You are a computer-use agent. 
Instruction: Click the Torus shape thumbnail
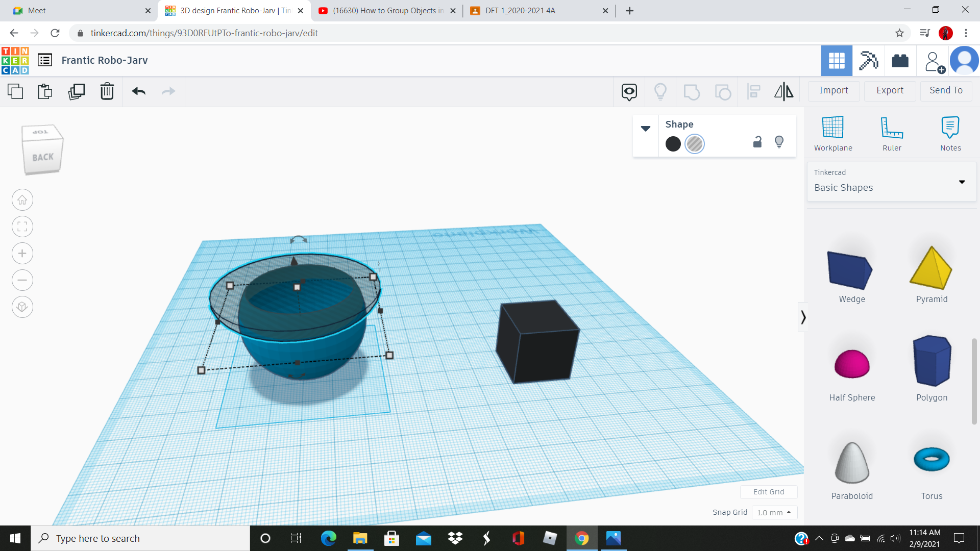(x=931, y=459)
